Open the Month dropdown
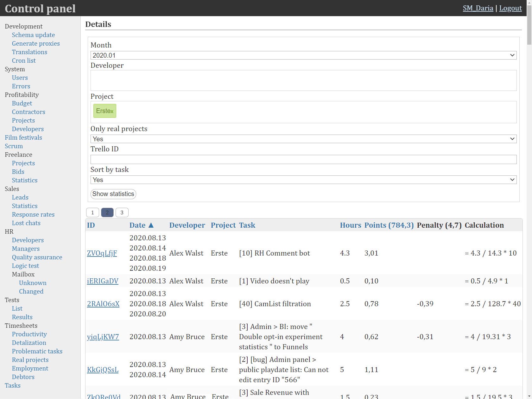 coord(303,55)
